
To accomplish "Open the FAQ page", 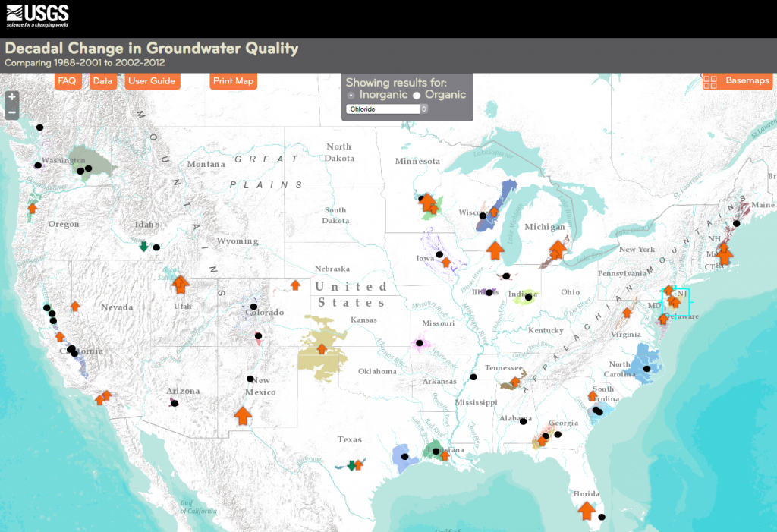I will pos(67,81).
